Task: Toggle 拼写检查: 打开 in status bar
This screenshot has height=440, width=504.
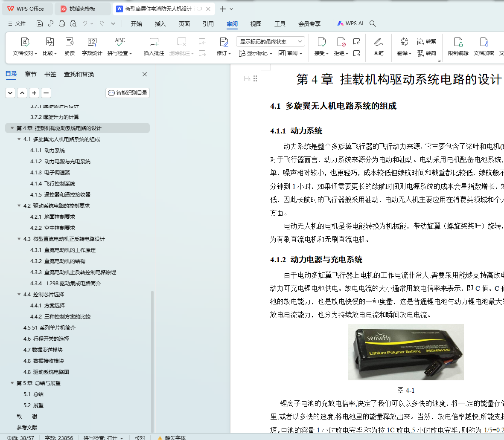Action: [103, 437]
